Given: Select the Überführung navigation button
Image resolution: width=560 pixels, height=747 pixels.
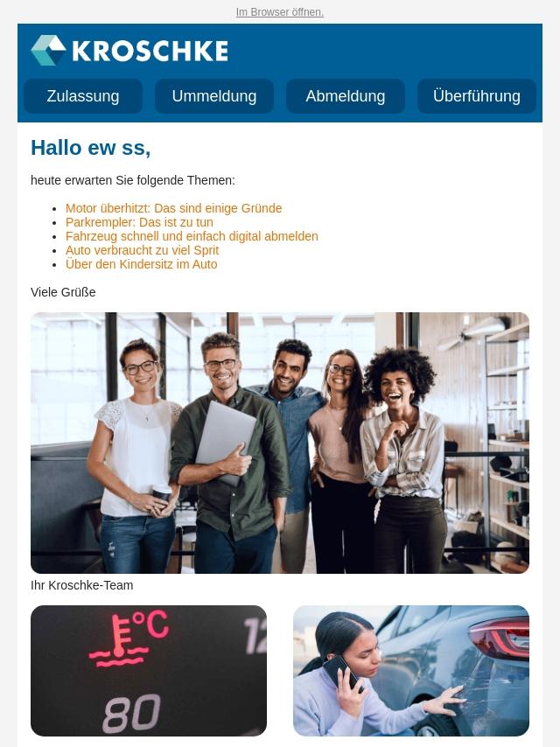Looking at the screenshot, I should click(x=477, y=96).
